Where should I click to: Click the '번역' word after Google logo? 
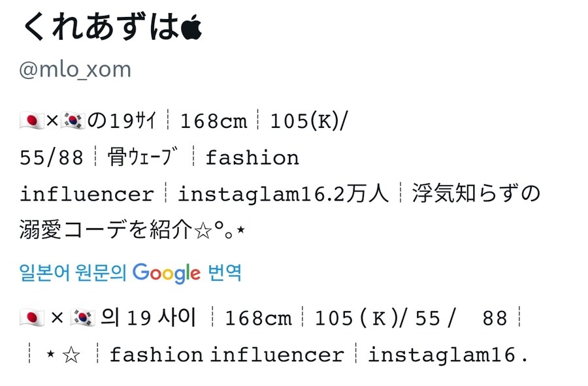coord(224,272)
